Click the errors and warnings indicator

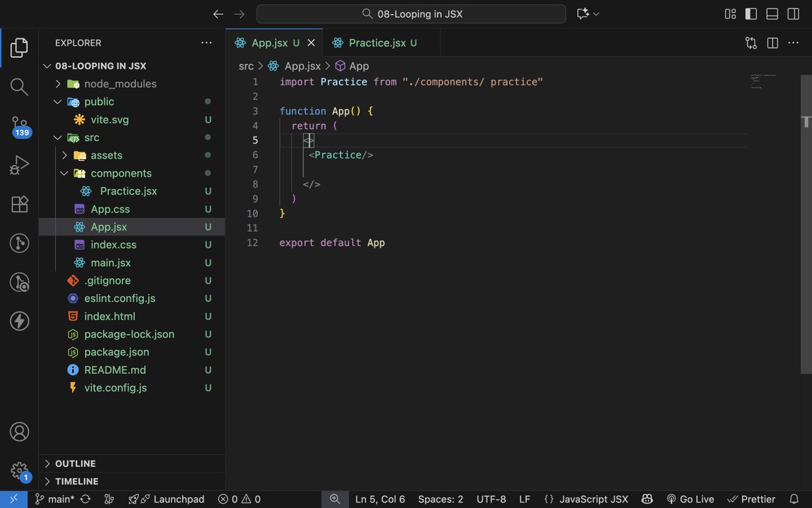(x=238, y=499)
